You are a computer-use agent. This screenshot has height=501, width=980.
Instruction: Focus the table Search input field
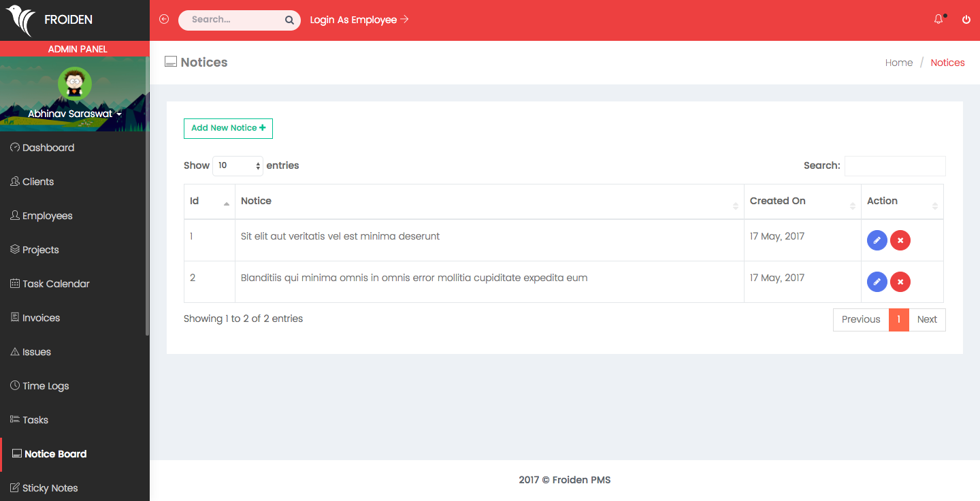click(894, 166)
